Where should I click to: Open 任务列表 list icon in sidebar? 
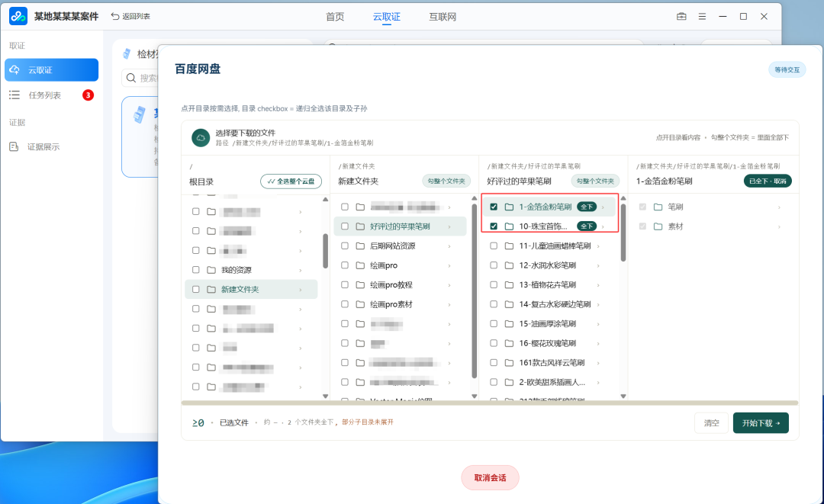coord(14,95)
